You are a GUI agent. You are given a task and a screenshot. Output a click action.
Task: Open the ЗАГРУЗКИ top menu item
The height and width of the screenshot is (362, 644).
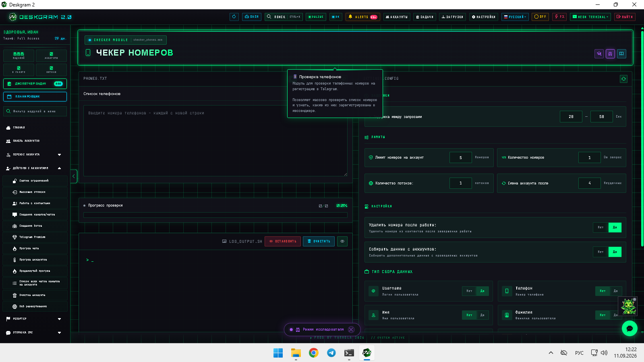pos(452,17)
